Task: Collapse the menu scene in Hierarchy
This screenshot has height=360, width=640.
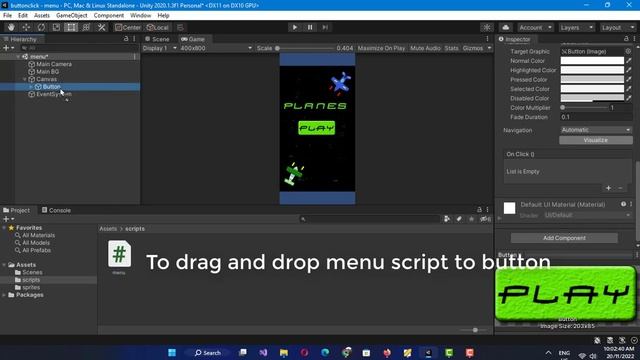Action: [x=18, y=57]
